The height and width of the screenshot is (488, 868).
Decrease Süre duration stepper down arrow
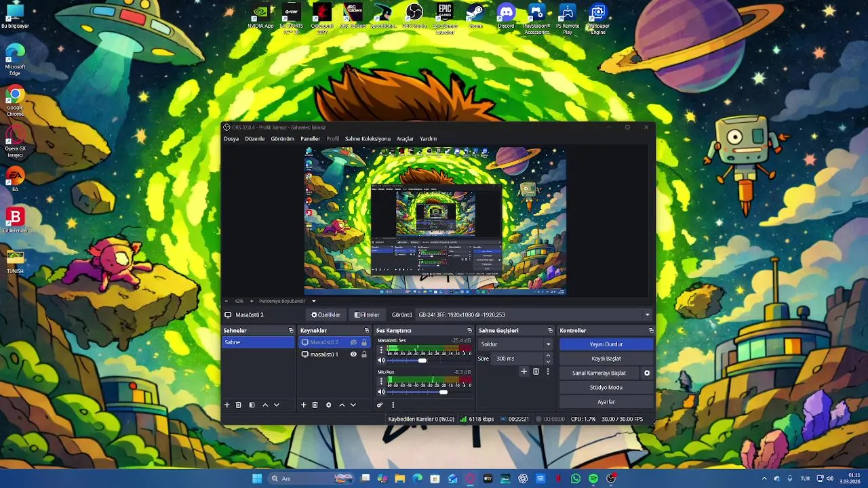pyautogui.click(x=549, y=361)
